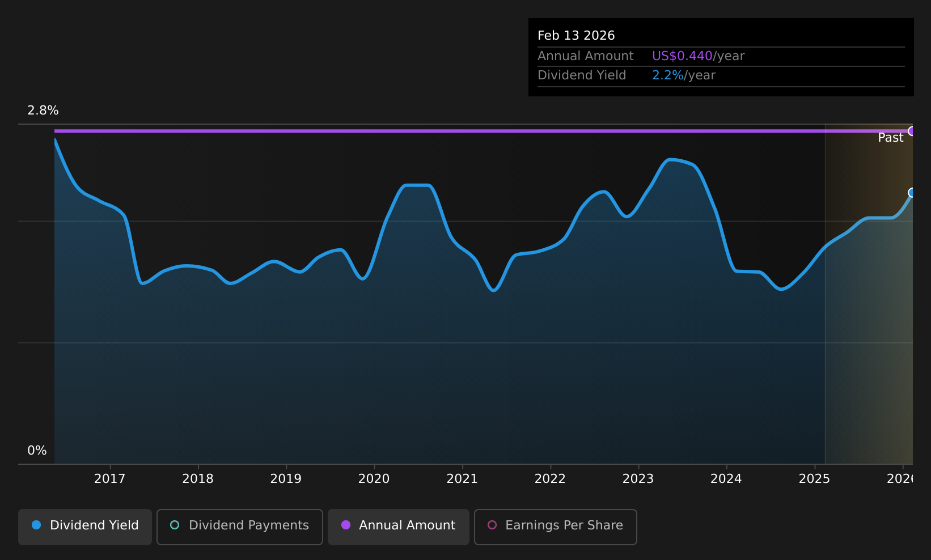Click the 2.2%/year tooltip value
This screenshot has height=560, width=931.
[x=684, y=75]
